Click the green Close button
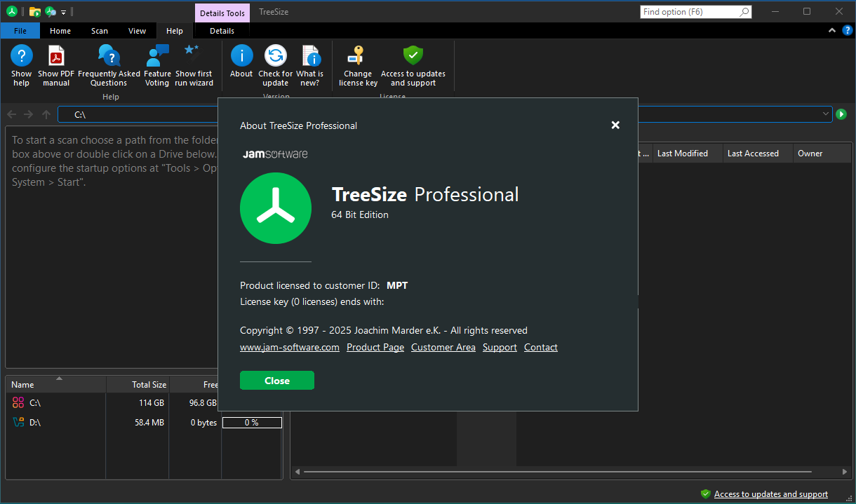The height and width of the screenshot is (504, 856). [277, 381]
